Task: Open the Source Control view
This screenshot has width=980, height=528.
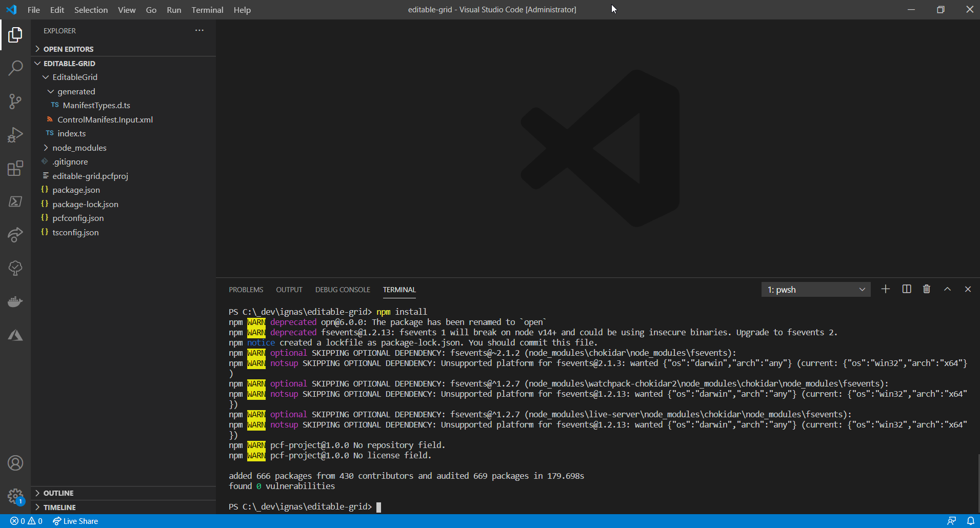Action: tap(15, 101)
